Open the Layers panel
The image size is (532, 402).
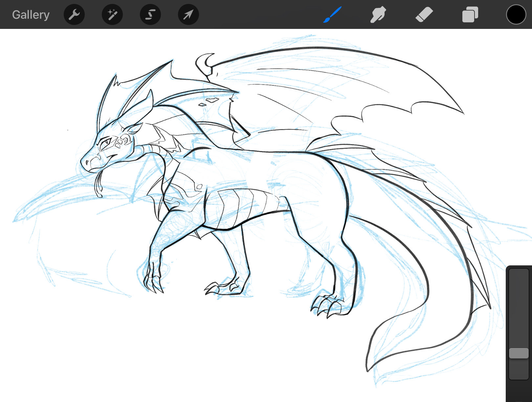[470, 15]
